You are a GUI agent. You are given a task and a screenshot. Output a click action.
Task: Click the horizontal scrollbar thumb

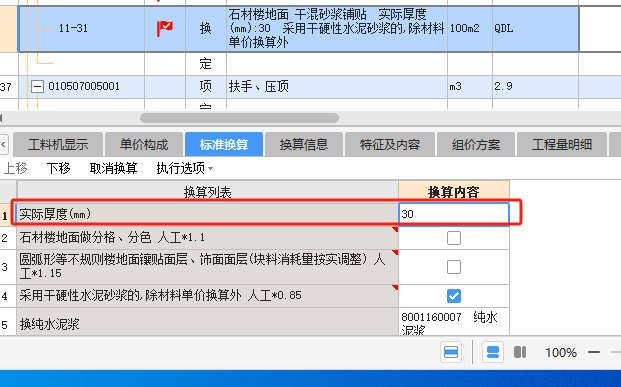pyautogui.click(x=239, y=118)
